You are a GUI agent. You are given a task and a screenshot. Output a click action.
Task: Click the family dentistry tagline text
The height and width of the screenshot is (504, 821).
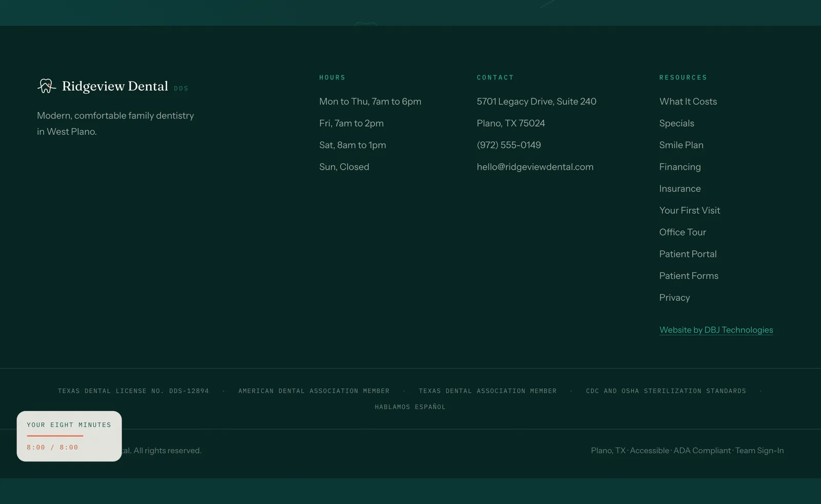(x=115, y=124)
